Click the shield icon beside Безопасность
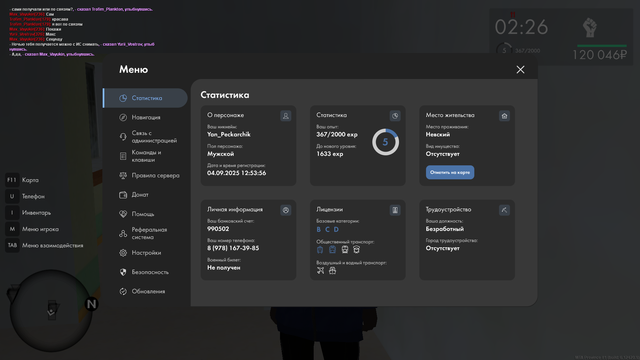This screenshot has height=360, width=640. pos(123,272)
